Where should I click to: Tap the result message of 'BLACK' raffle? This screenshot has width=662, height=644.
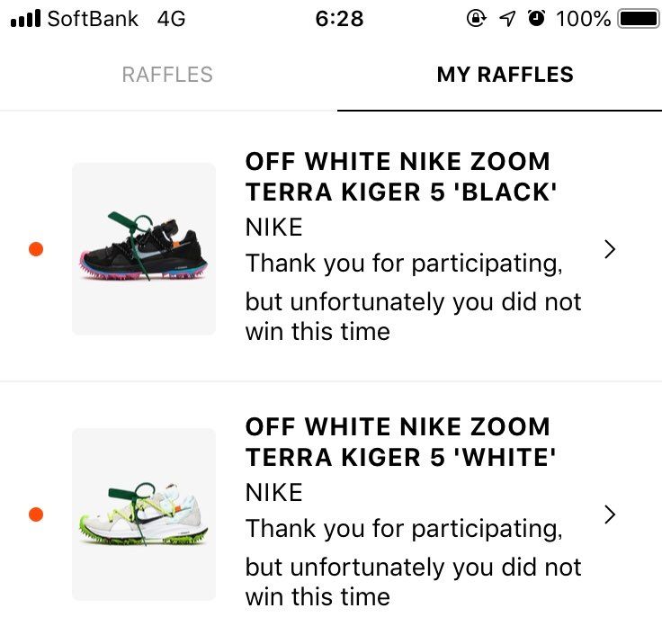pyautogui.click(x=413, y=298)
